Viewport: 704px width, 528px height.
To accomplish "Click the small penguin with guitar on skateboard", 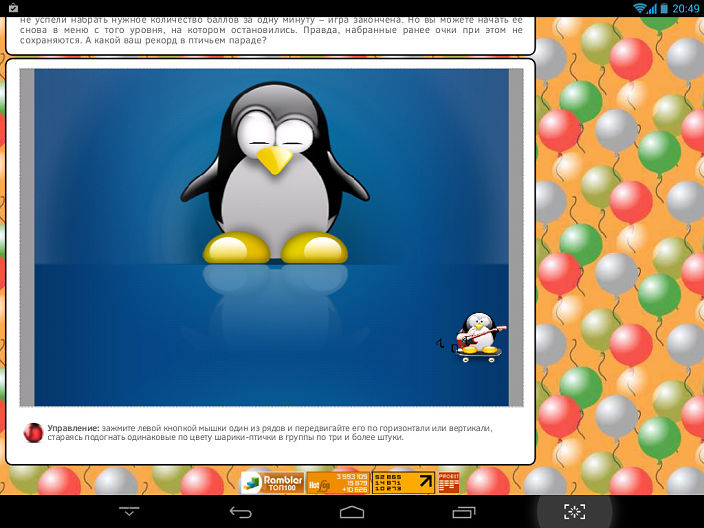I will click(480, 337).
